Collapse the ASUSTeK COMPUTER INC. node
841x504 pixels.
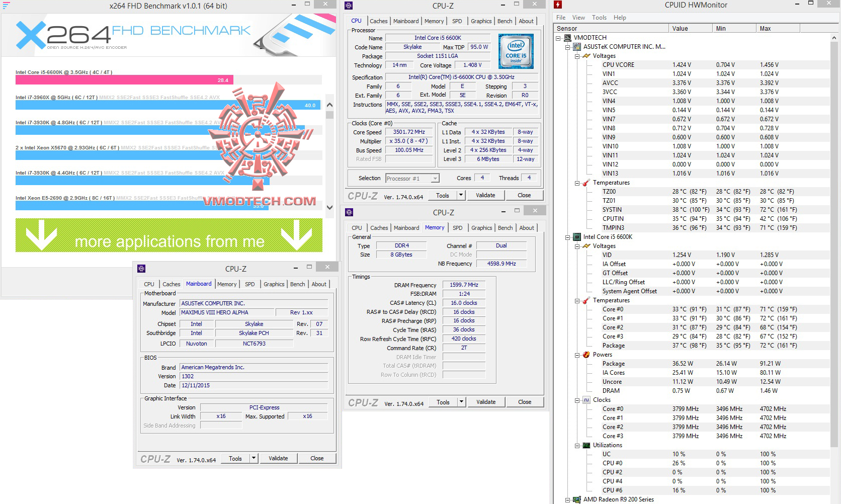[x=568, y=47]
